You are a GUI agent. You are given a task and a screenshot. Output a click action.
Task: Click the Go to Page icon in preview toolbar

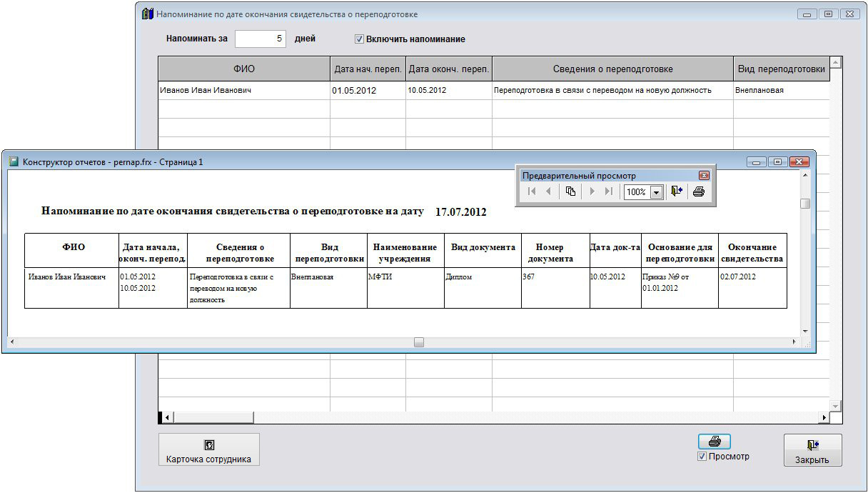570,191
